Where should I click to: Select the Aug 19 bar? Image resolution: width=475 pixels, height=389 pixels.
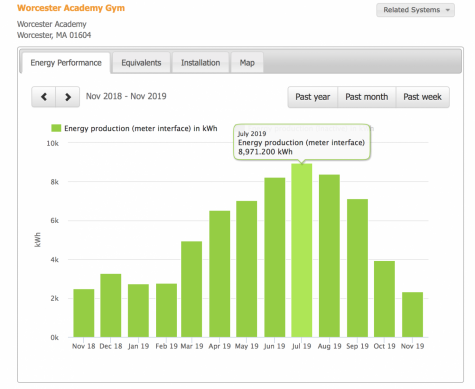point(329,256)
